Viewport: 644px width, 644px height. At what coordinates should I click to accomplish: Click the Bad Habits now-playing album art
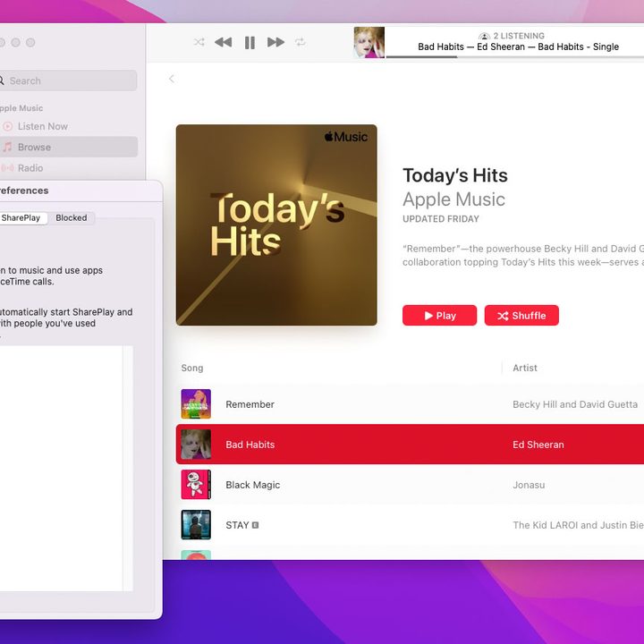[369, 42]
